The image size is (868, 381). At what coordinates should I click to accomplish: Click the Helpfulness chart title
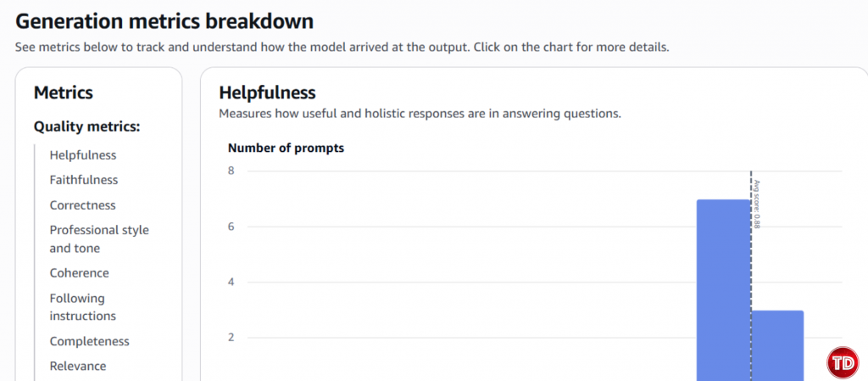point(267,92)
